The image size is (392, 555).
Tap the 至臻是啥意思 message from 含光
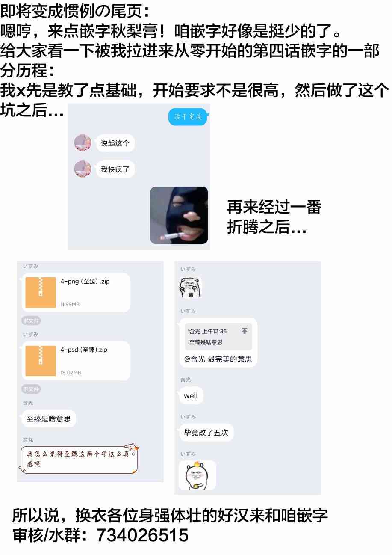click(49, 418)
